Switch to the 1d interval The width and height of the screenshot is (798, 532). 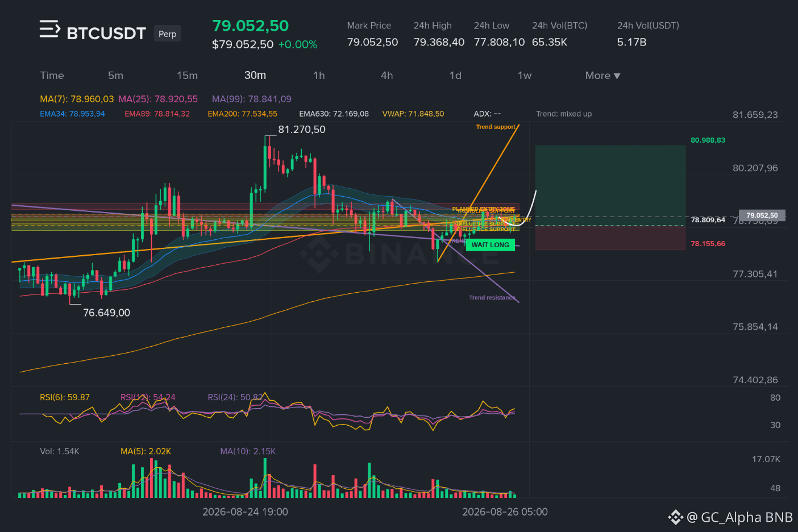455,76
